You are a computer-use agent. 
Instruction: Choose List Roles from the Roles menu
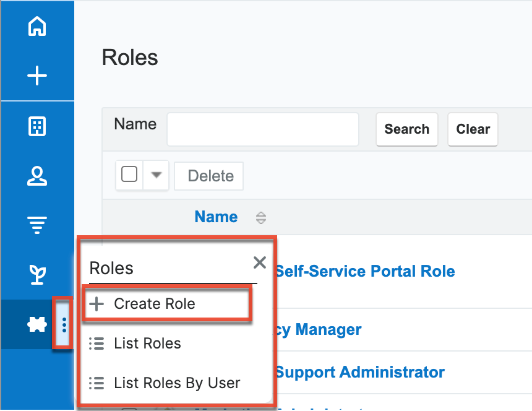coord(147,343)
